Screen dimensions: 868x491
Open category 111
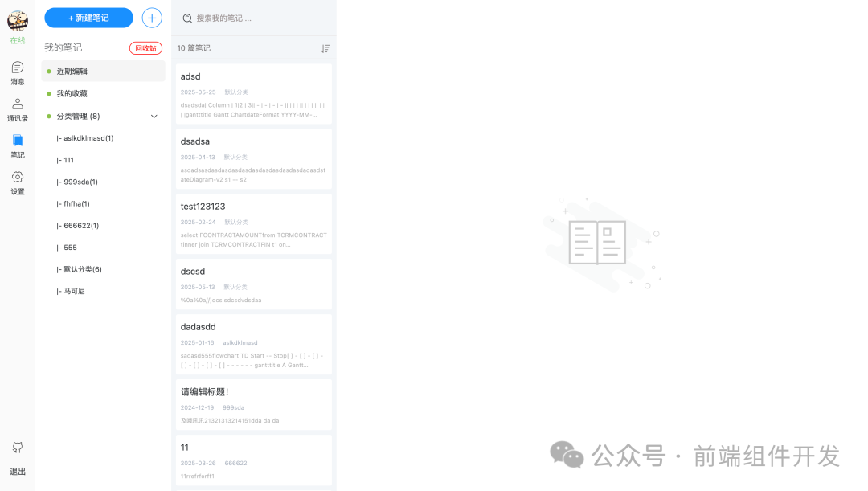point(65,160)
